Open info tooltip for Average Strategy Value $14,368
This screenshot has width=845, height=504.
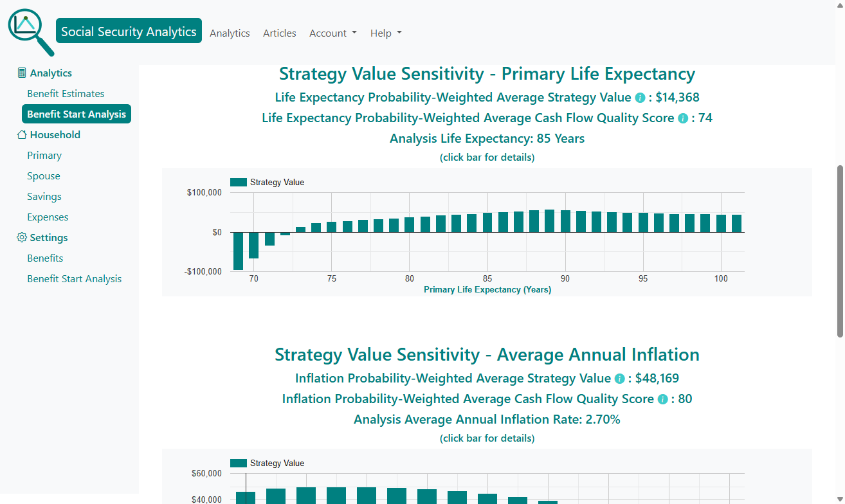click(x=639, y=97)
